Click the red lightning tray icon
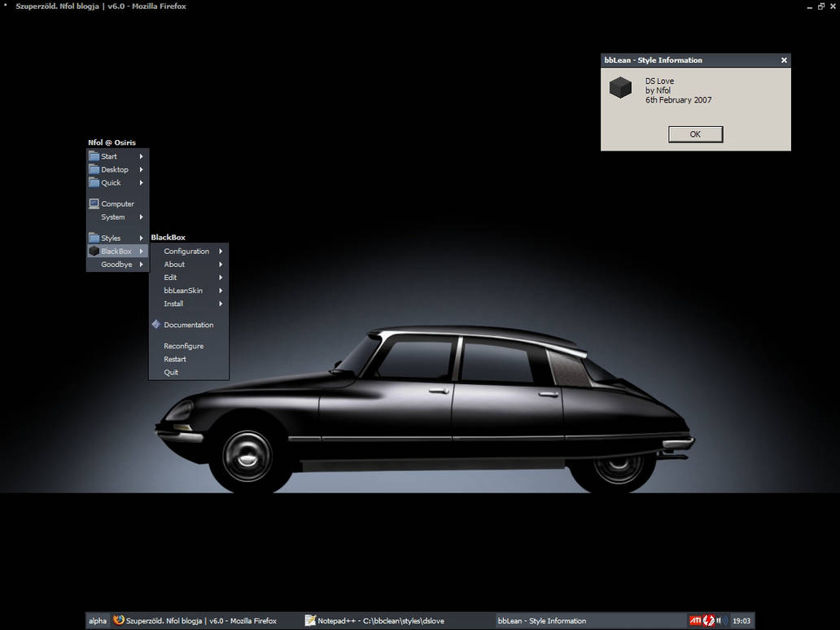 (708, 621)
